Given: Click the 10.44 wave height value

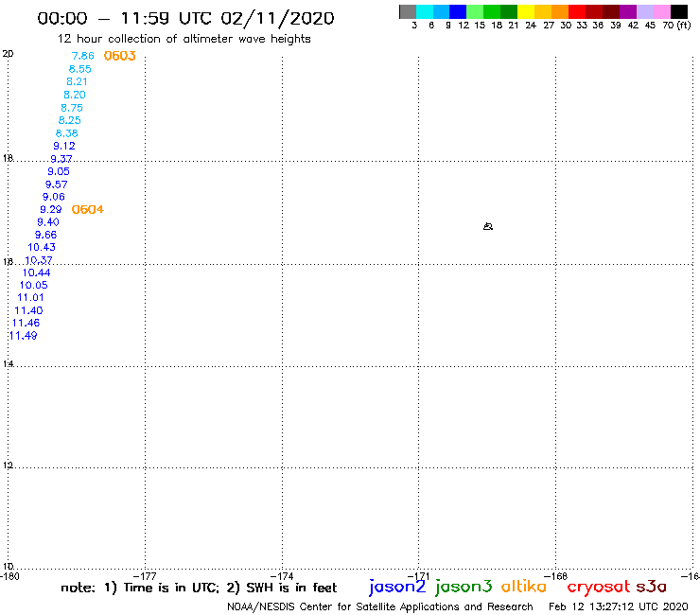Looking at the screenshot, I should pyautogui.click(x=37, y=272).
